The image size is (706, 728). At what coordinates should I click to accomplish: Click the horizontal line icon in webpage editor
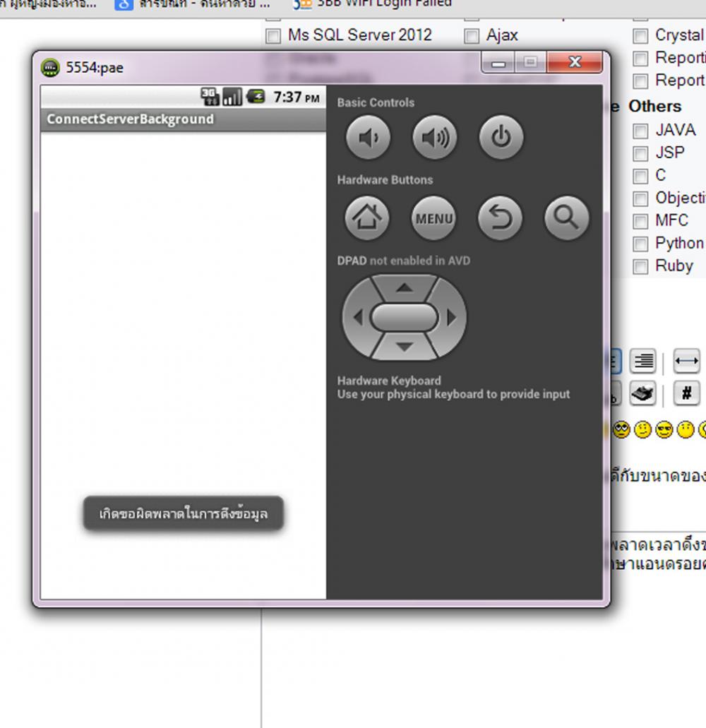pyautogui.click(x=686, y=361)
